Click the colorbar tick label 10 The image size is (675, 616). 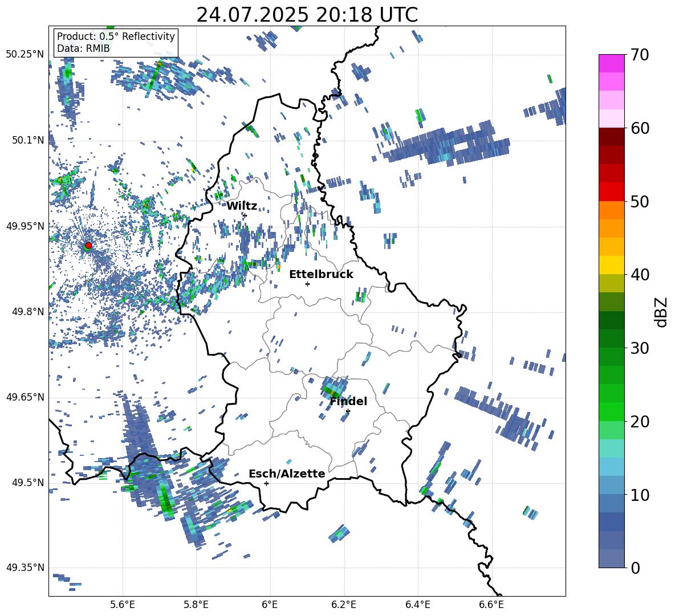tap(640, 495)
